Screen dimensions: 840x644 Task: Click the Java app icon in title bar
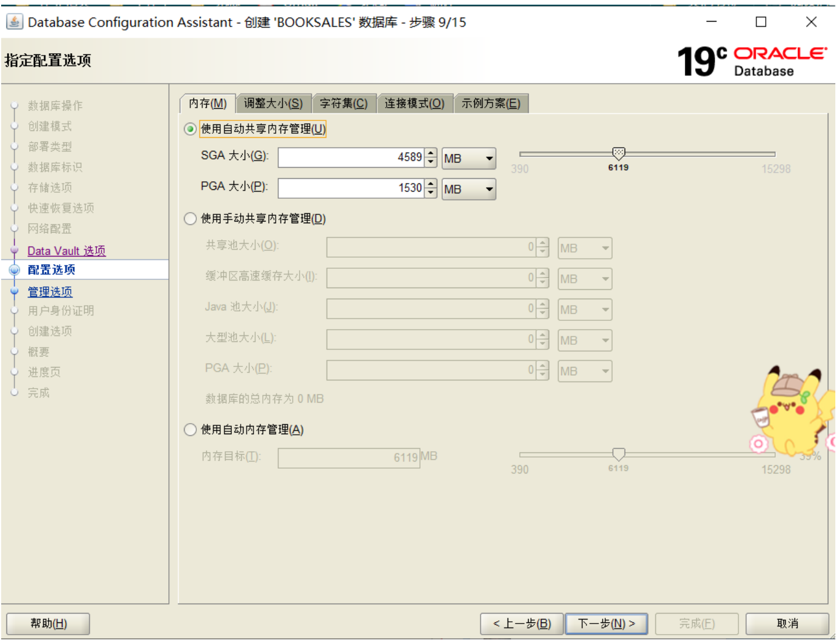click(14, 22)
